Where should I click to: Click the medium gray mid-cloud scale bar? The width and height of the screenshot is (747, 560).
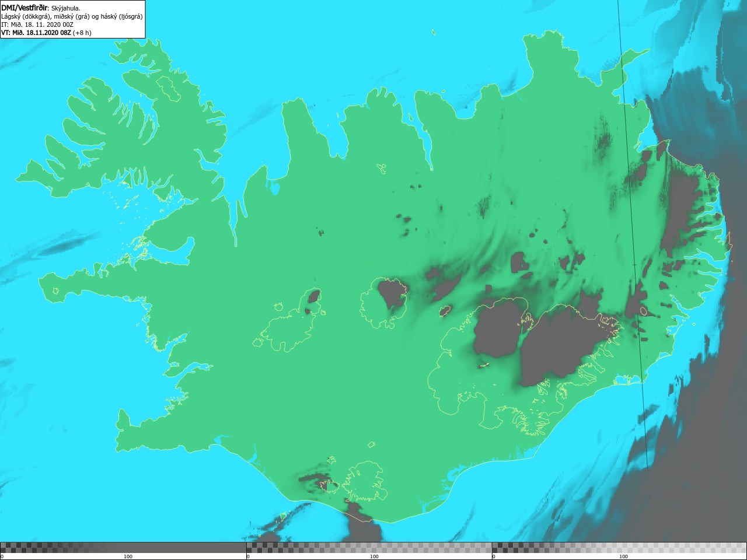tap(369, 548)
